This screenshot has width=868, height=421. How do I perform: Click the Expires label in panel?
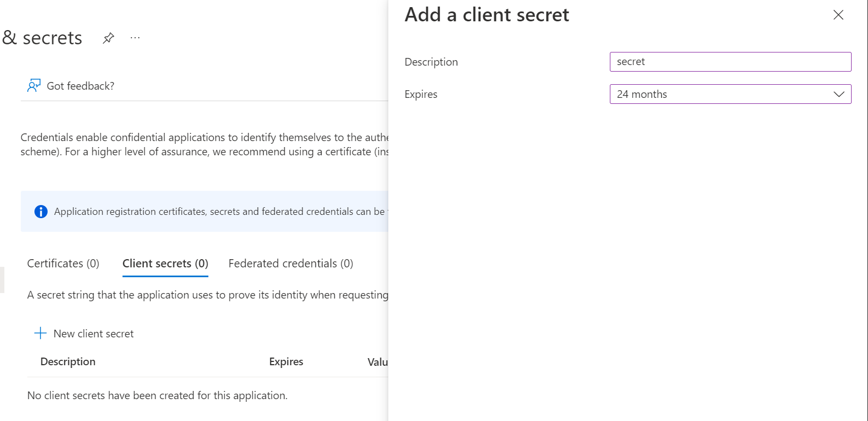coord(421,94)
